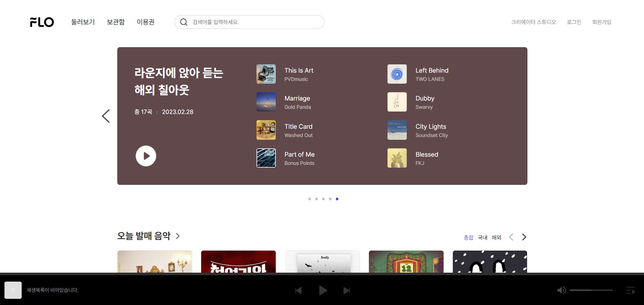Click the 로그인 link
The width and height of the screenshot is (644, 305).
[574, 22]
